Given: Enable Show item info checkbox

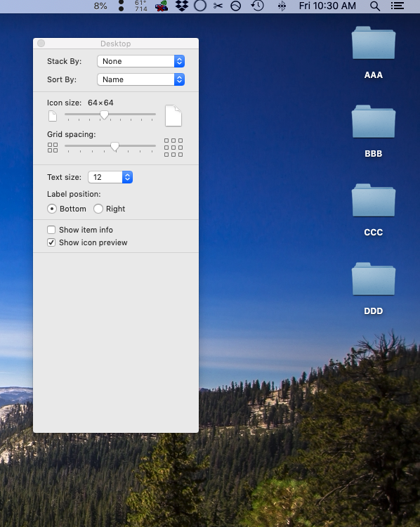Looking at the screenshot, I should (x=51, y=230).
